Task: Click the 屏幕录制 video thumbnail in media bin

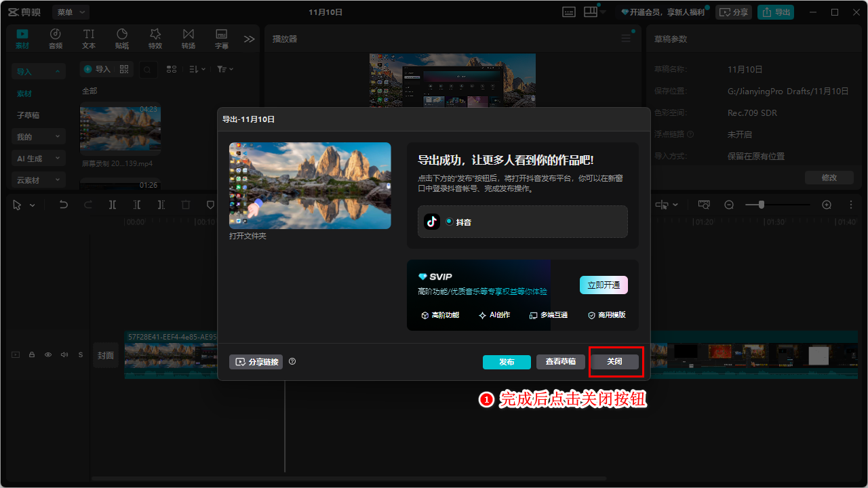Action: pos(120,129)
